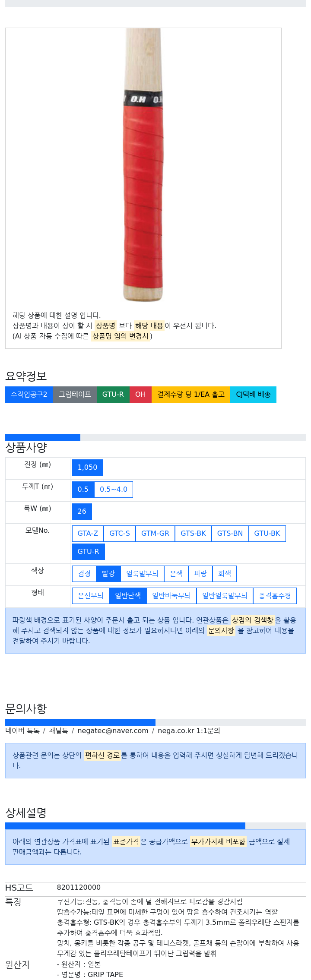Click the 1,050 length value
311x980 pixels.
pos(87,468)
